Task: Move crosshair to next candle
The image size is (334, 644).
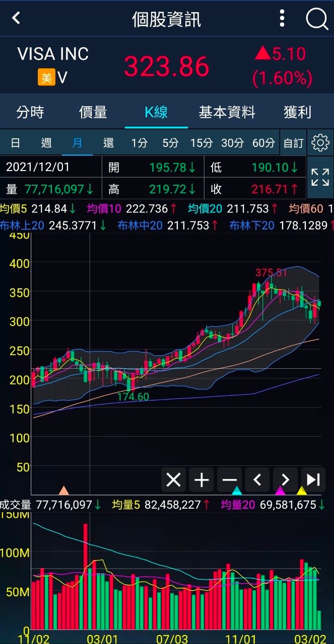Action: pyautogui.click(x=285, y=479)
